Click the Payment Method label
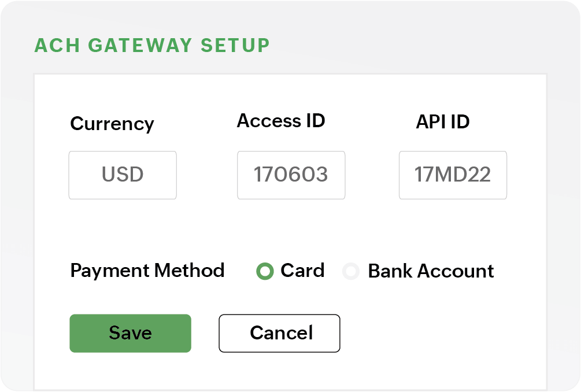 click(147, 271)
